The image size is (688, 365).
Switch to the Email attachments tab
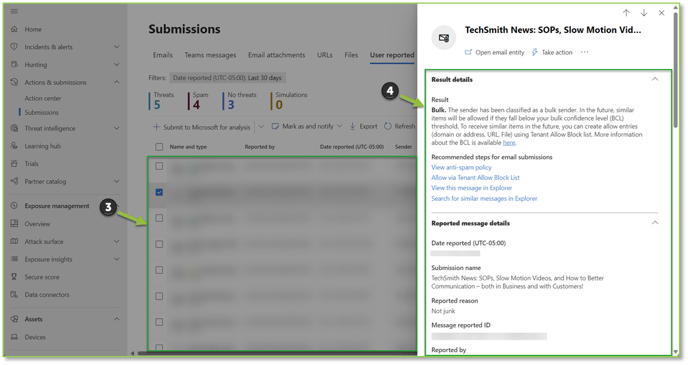pos(276,55)
